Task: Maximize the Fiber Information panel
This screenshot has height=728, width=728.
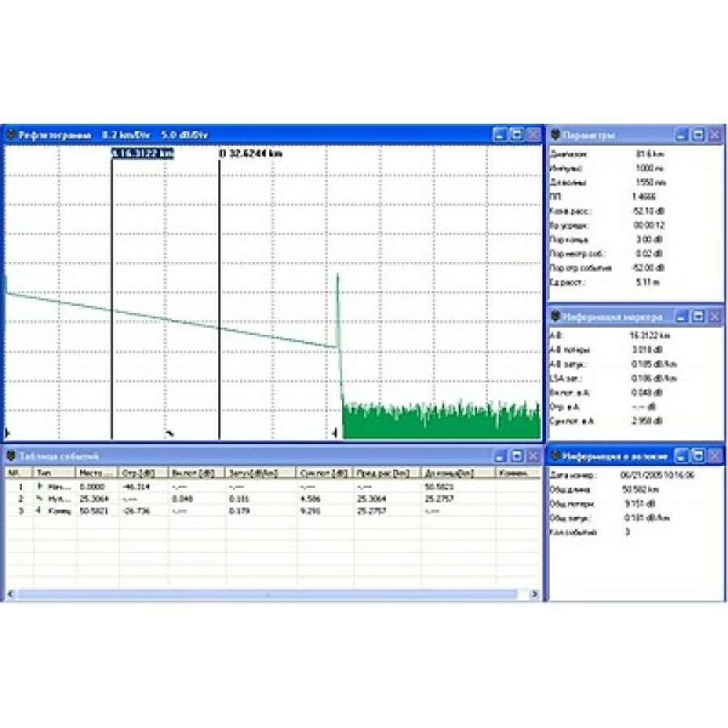Action: click(x=698, y=456)
